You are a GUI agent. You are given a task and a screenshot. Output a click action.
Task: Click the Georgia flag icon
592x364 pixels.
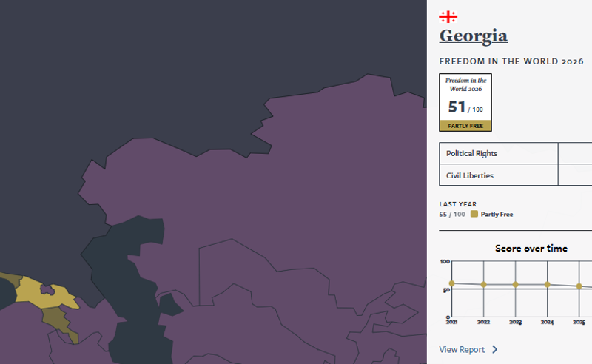tap(448, 16)
